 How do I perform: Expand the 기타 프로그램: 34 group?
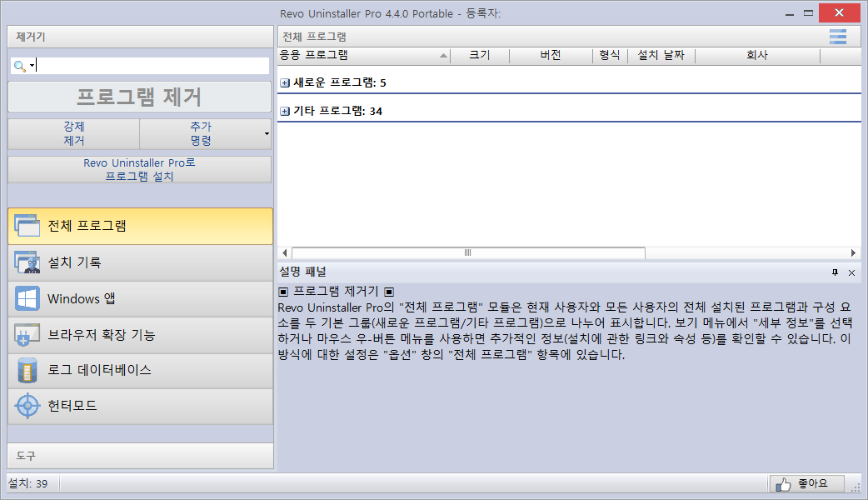coord(285,112)
